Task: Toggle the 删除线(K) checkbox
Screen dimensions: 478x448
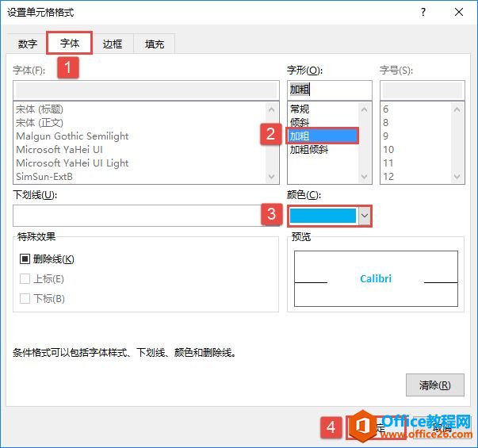Action: pyautogui.click(x=25, y=259)
